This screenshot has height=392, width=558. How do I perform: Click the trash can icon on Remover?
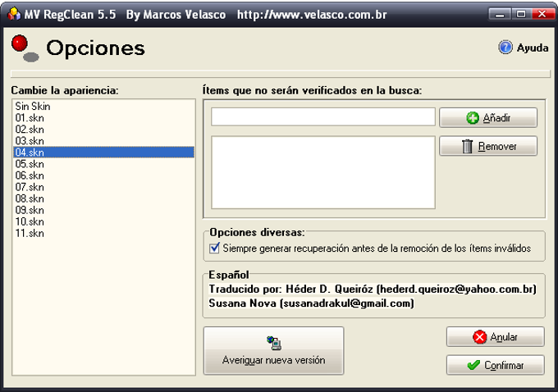click(467, 146)
